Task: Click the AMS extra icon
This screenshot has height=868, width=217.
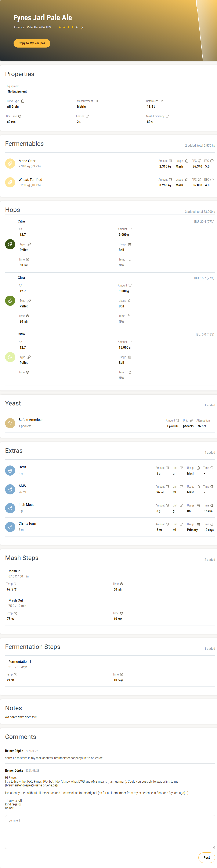Action: coord(10,489)
